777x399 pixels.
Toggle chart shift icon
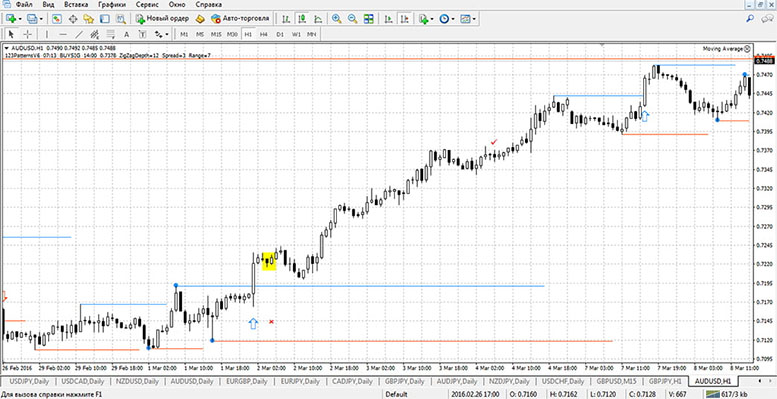coord(405,19)
